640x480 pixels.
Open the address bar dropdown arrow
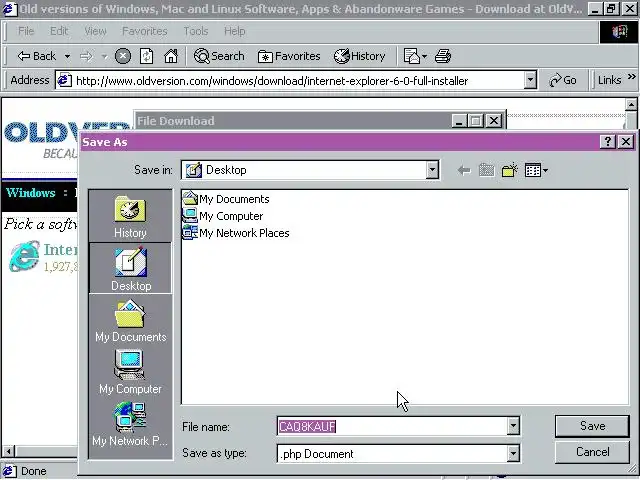530,80
